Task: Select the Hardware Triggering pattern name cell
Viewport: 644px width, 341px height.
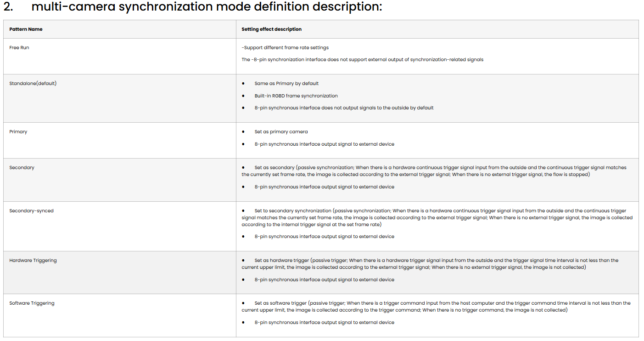Action: coord(33,260)
